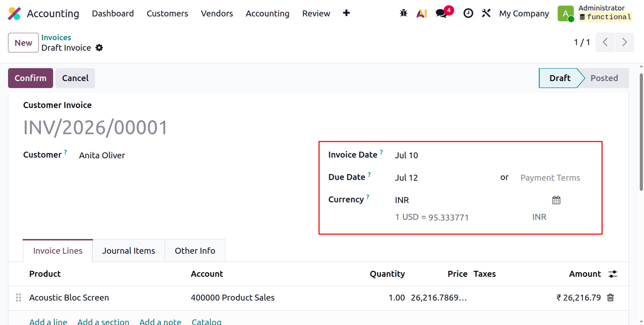The height and width of the screenshot is (325, 644).
Task: Click the Taxes column header
Action: click(x=485, y=274)
